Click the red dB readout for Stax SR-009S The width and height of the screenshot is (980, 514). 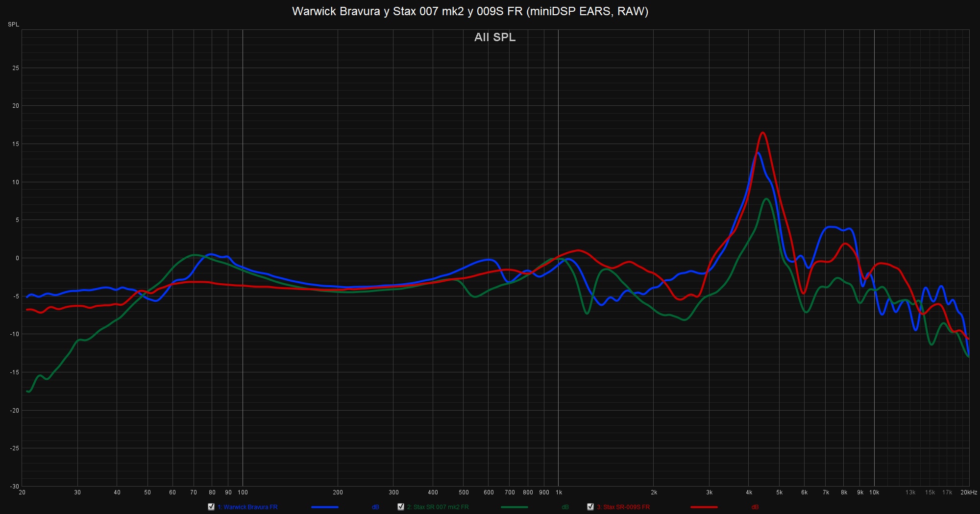(755, 507)
